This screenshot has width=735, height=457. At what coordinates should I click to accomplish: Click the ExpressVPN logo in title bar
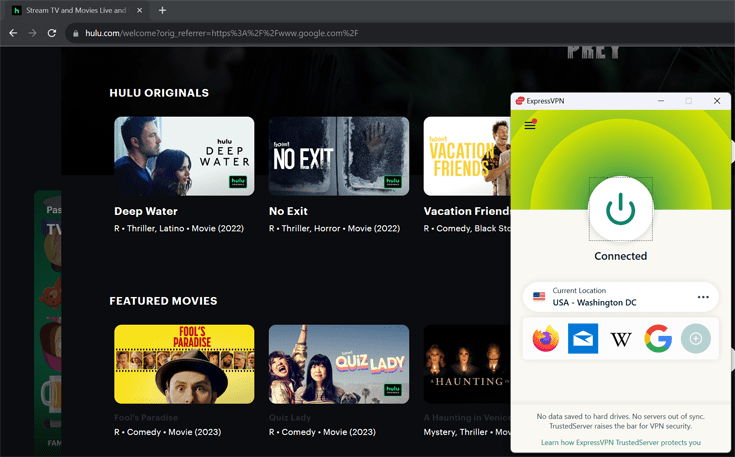tap(519, 101)
